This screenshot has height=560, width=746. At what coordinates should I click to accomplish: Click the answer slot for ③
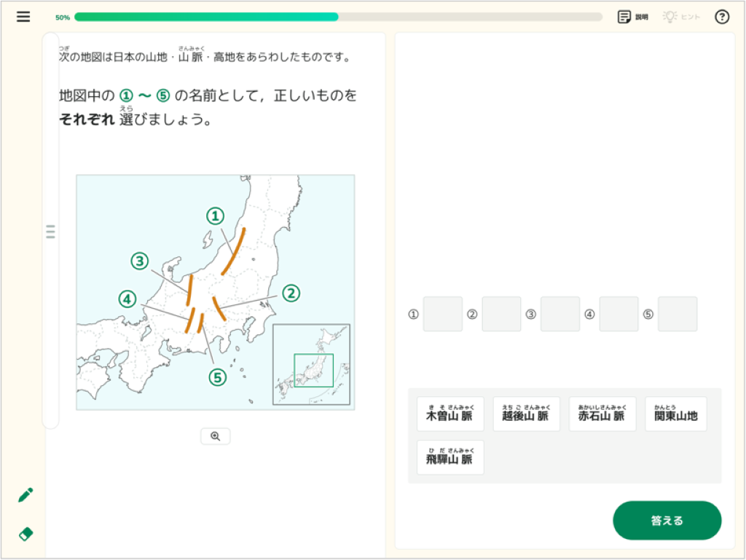(560, 314)
